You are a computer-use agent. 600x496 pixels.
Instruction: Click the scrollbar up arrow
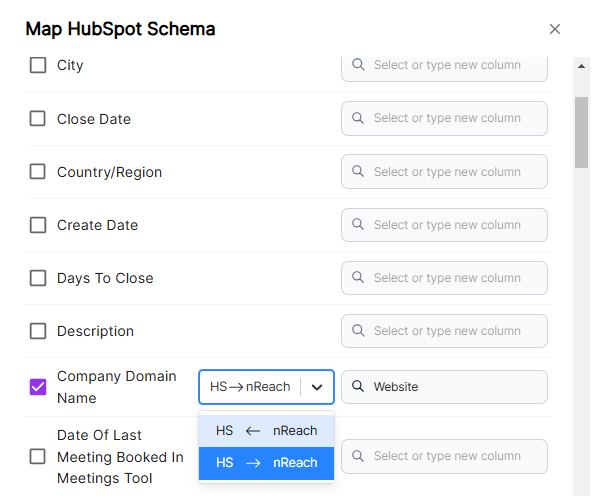[x=581, y=66]
